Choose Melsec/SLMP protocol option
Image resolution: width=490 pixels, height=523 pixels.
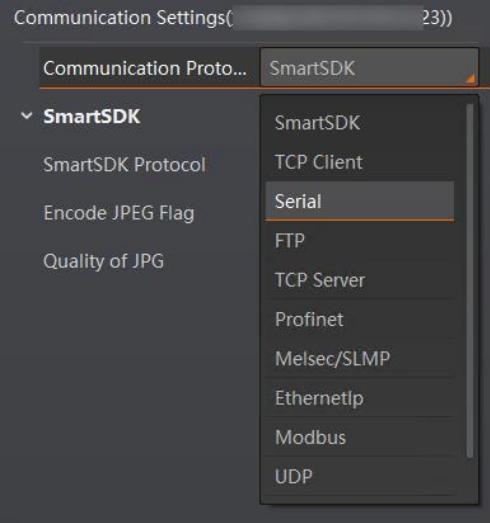pyautogui.click(x=360, y=359)
